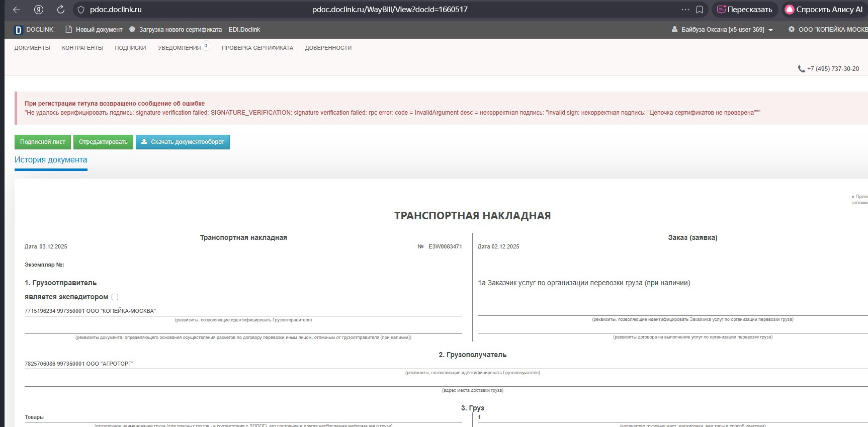The image size is (868, 427).
Task: Select ПРОВЕРКА СЕРТИФИКАТА in the menu
Action: point(257,48)
